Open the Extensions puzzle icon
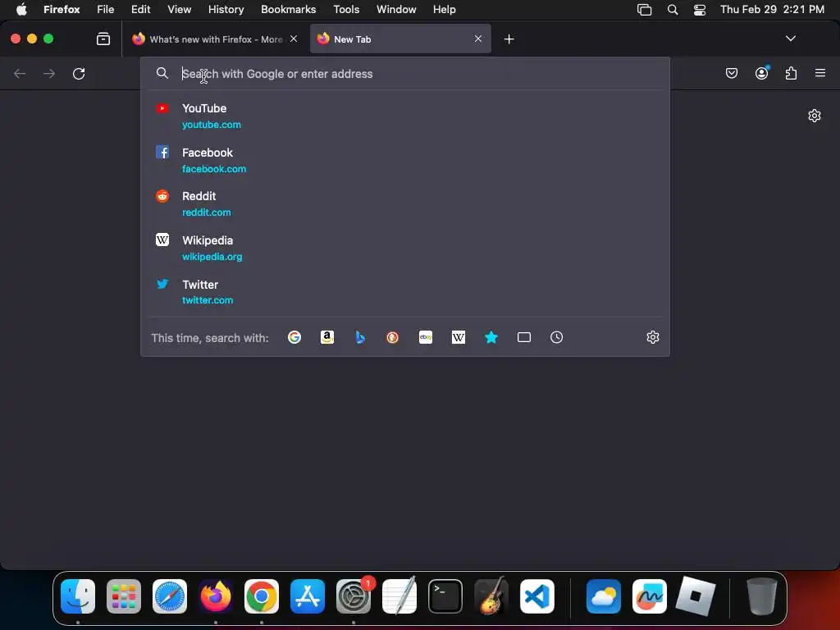Image resolution: width=840 pixels, height=630 pixels. pos(792,73)
